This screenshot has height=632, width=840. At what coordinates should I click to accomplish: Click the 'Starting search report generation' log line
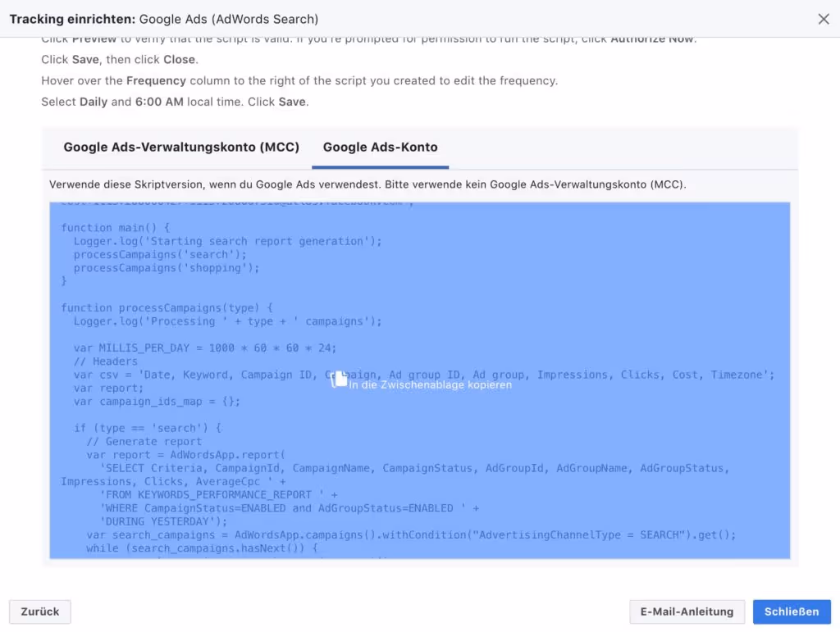228,241
